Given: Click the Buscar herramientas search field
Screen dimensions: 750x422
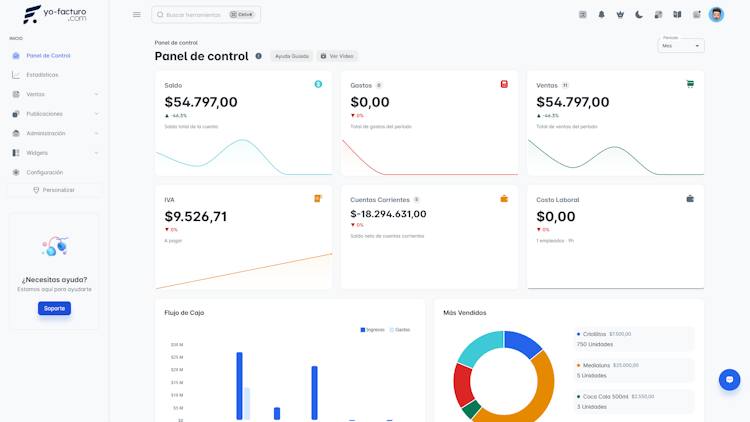Looking at the screenshot, I should pos(206,15).
